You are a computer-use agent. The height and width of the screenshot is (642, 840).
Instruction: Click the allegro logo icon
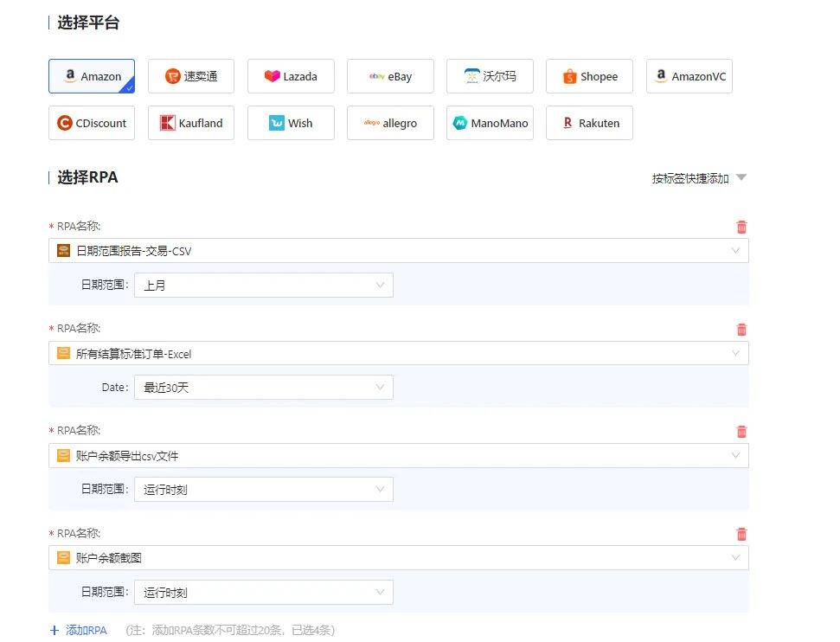[372, 123]
